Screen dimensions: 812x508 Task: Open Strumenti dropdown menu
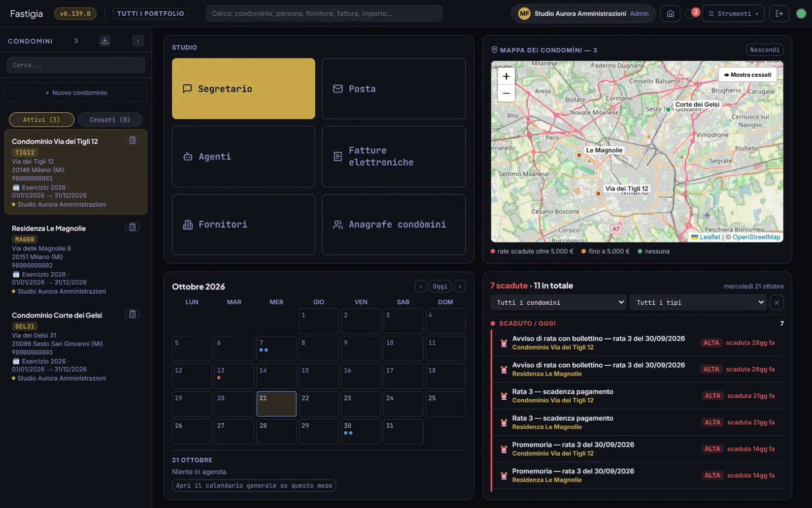click(x=733, y=14)
